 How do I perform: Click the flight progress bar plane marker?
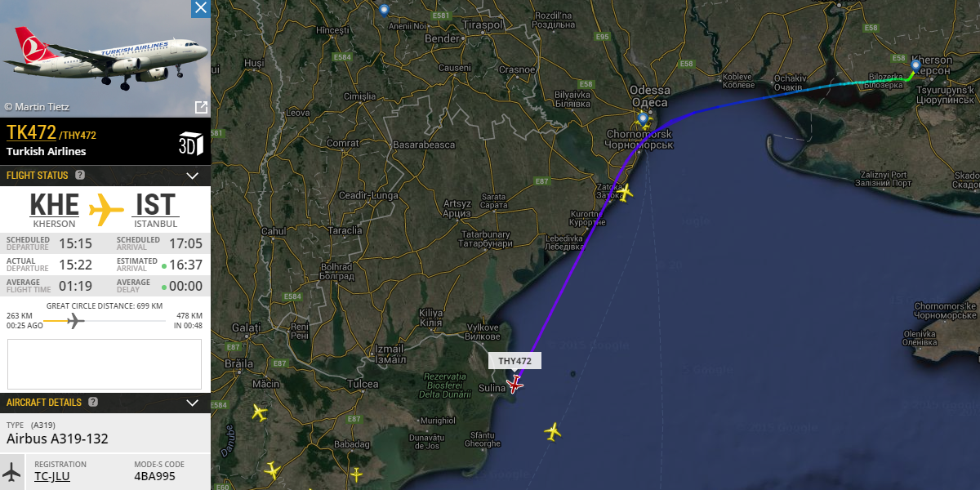(x=76, y=321)
